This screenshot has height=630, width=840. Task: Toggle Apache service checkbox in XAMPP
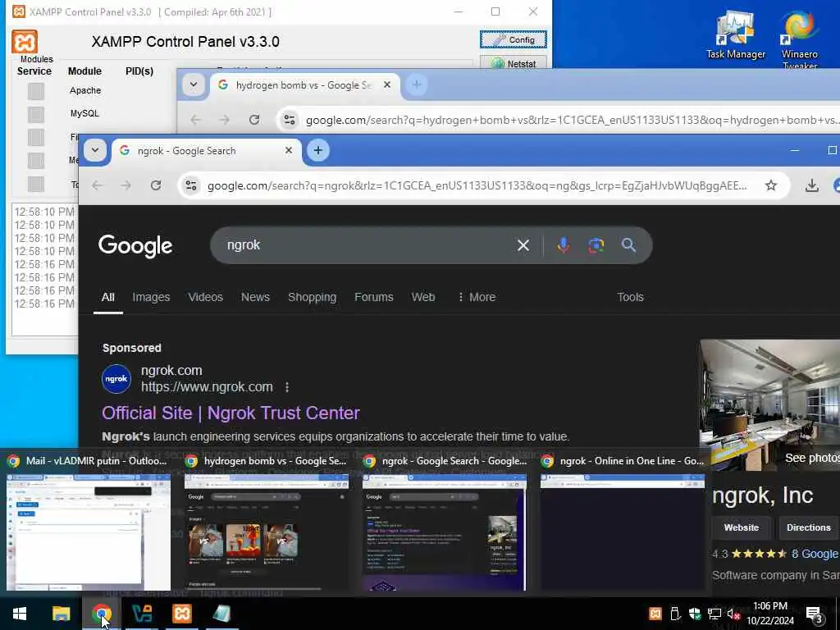click(x=36, y=91)
